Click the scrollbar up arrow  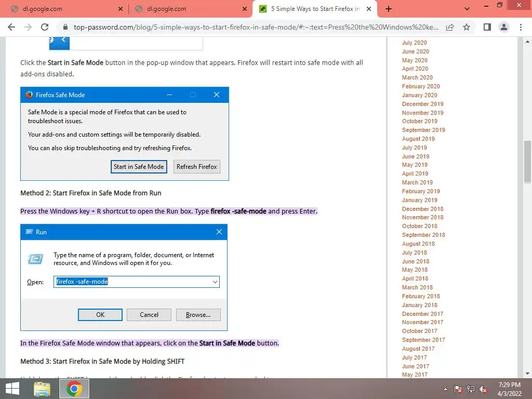pyautogui.click(x=527, y=42)
